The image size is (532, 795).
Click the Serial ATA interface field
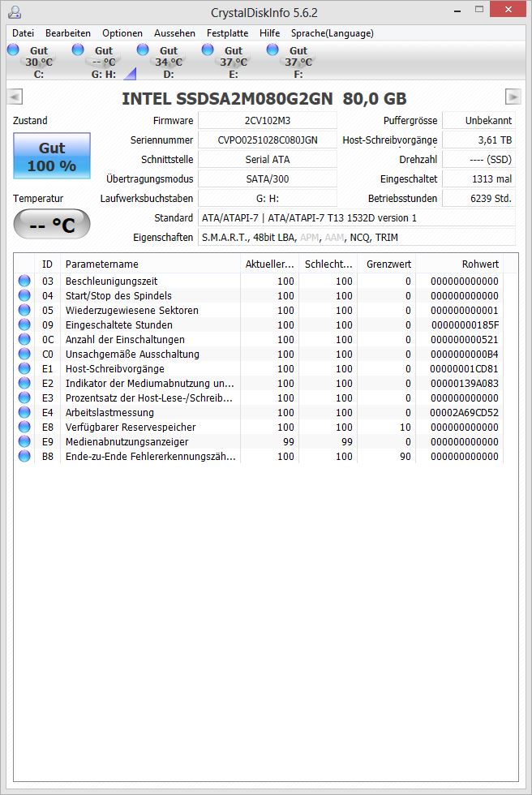[268, 159]
